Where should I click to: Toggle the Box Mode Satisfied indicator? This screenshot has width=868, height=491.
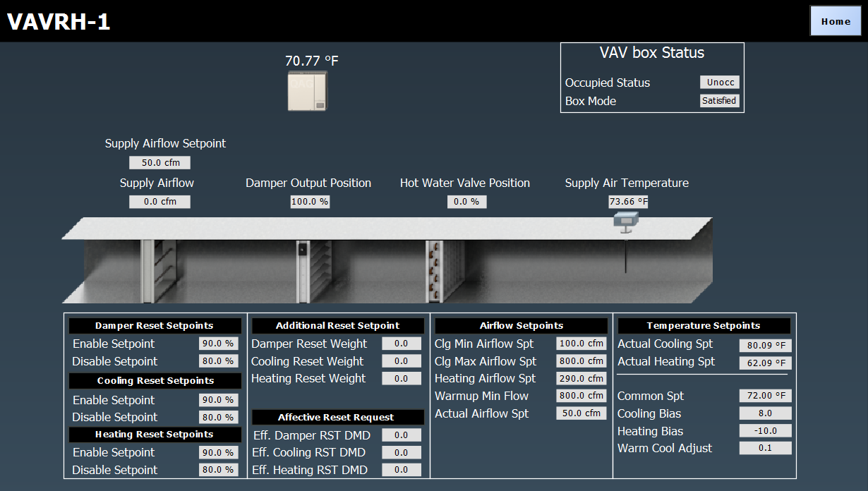tap(719, 100)
